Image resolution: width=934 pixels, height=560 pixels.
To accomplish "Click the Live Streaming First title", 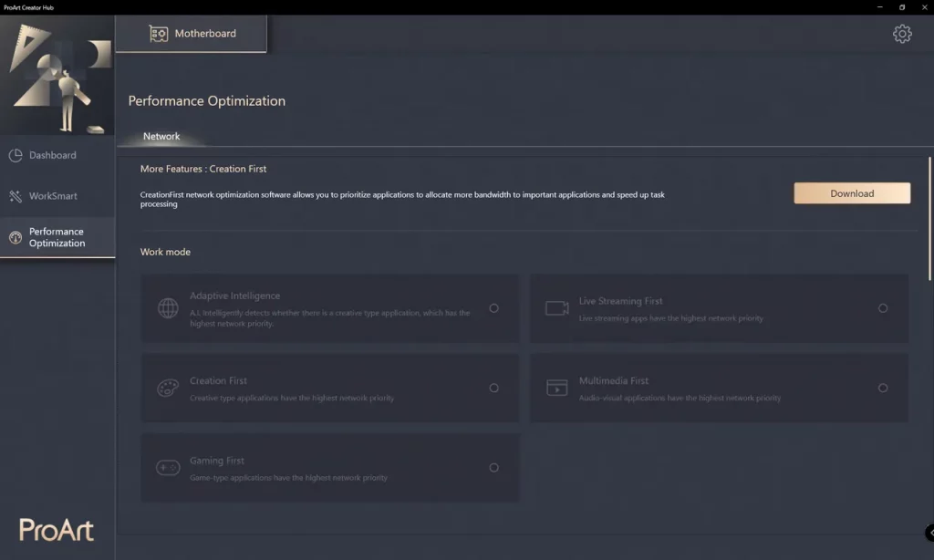I will tap(620, 301).
